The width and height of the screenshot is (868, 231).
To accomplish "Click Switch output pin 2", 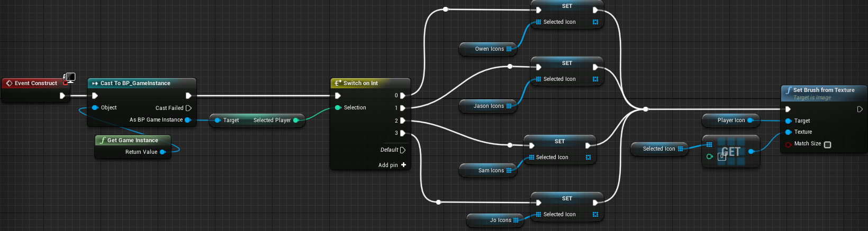I will (403, 121).
